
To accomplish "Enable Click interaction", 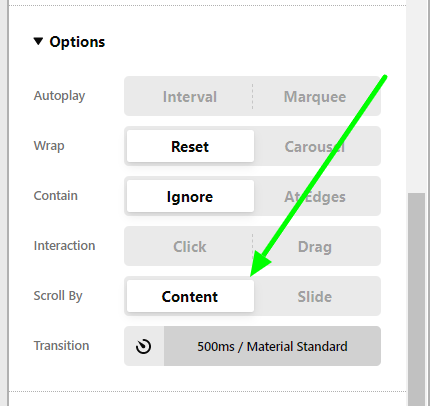I will pyautogui.click(x=189, y=246).
